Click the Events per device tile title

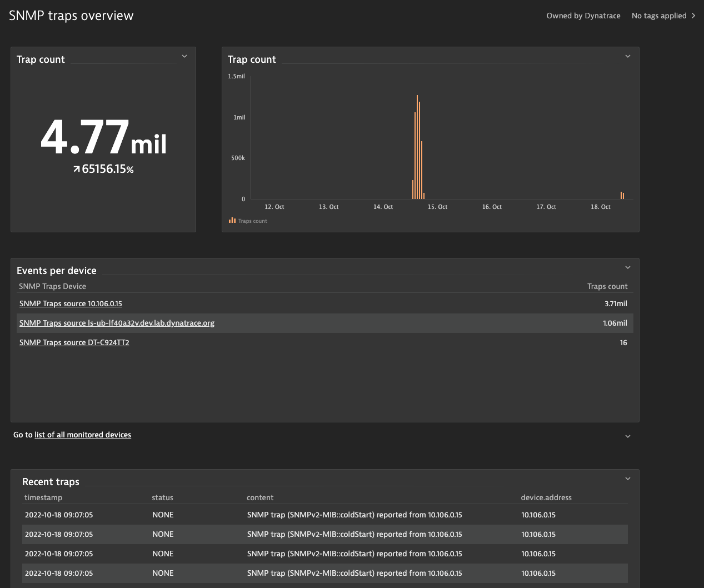[x=57, y=271]
